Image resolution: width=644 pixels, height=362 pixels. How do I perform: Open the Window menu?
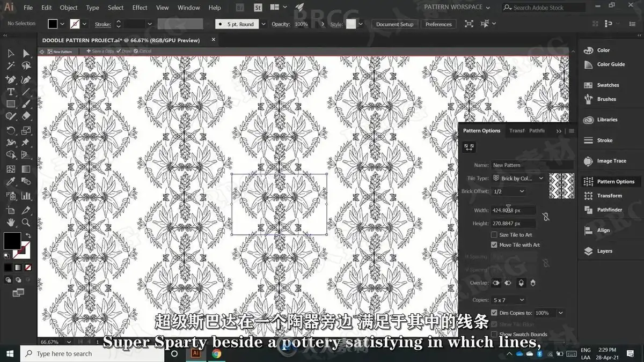pos(188,8)
